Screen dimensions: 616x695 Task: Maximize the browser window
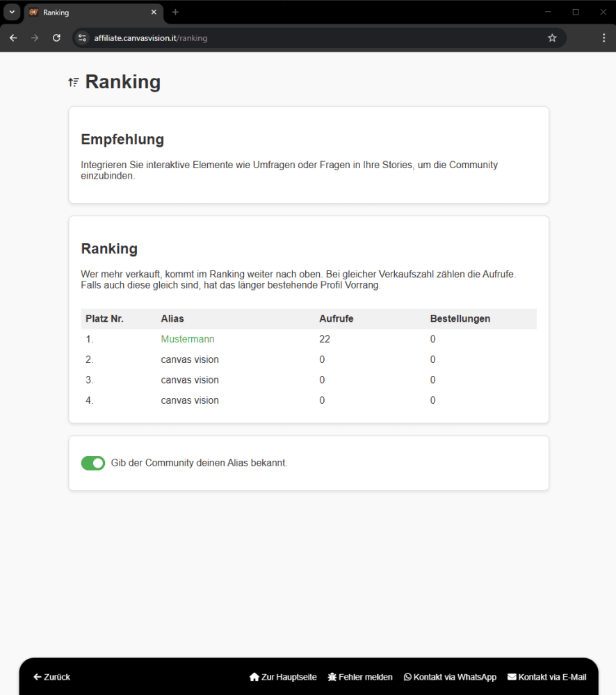[x=576, y=12]
